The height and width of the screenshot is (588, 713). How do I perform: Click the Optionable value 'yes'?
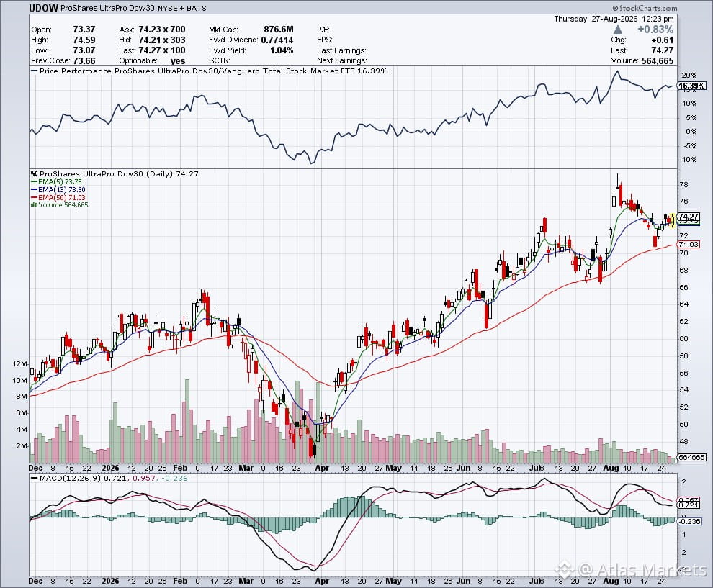tap(178, 61)
